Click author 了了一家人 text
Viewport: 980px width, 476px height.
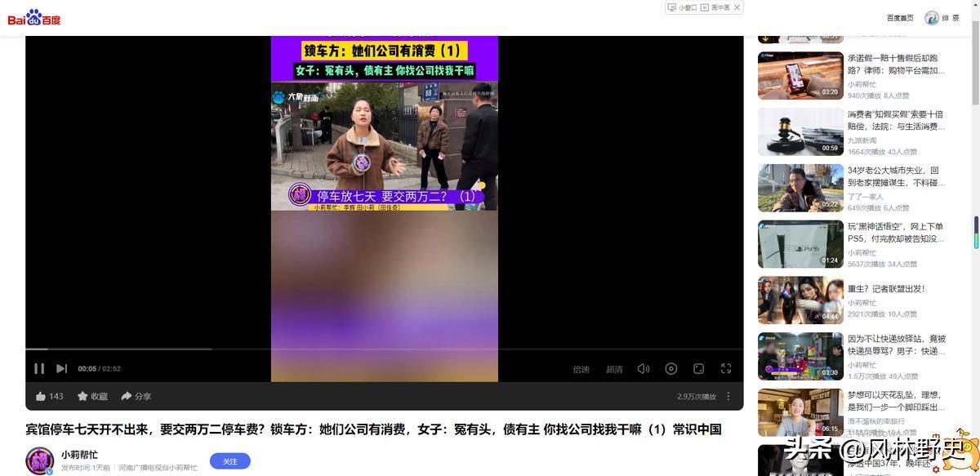865,197
